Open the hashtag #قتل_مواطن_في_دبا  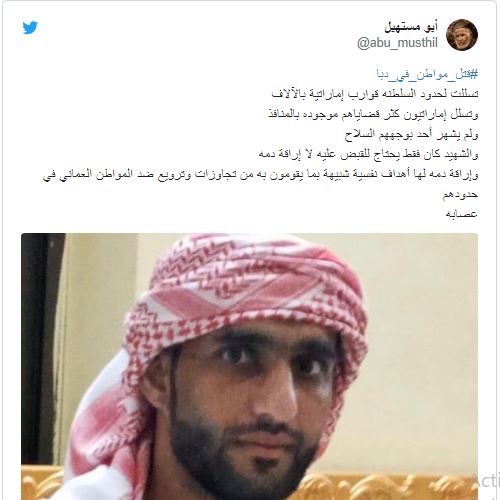(427, 74)
